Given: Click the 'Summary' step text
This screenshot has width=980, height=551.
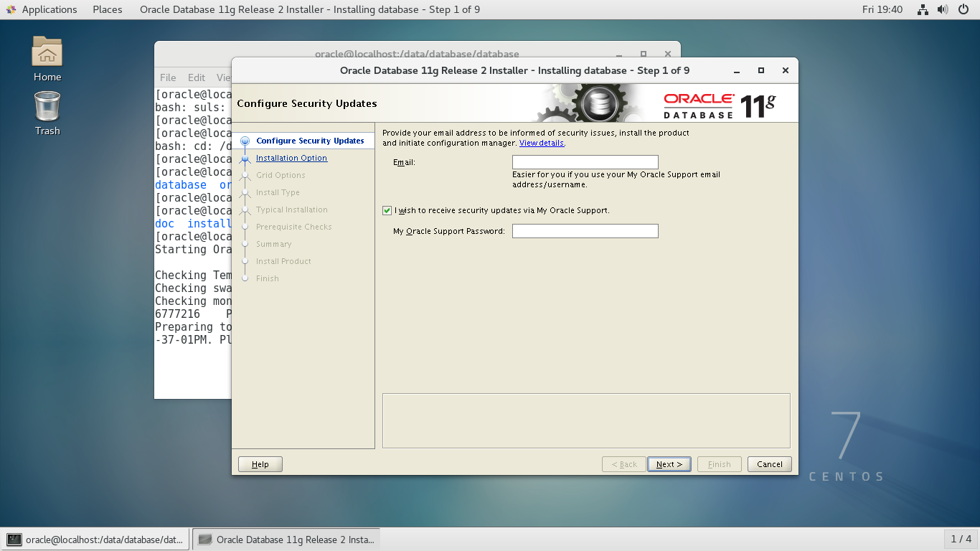Looking at the screenshot, I should tap(274, 244).
